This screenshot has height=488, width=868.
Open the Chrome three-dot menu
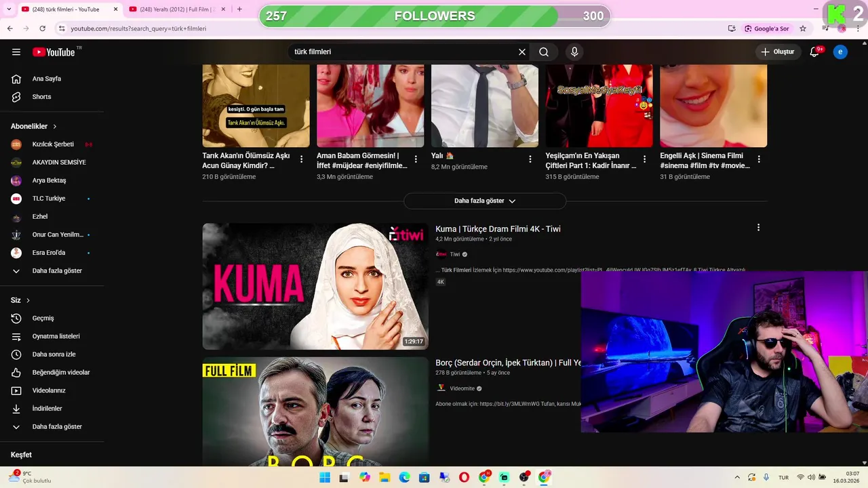coord(858,28)
